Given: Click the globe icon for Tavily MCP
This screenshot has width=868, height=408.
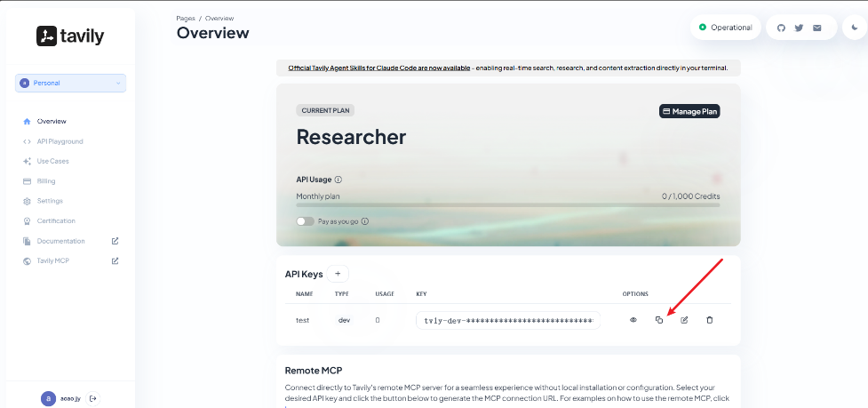Looking at the screenshot, I should coord(27,260).
